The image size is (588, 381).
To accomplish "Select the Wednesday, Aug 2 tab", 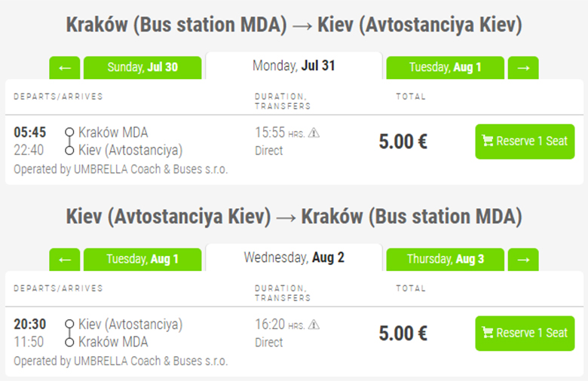I will (x=294, y=258).
